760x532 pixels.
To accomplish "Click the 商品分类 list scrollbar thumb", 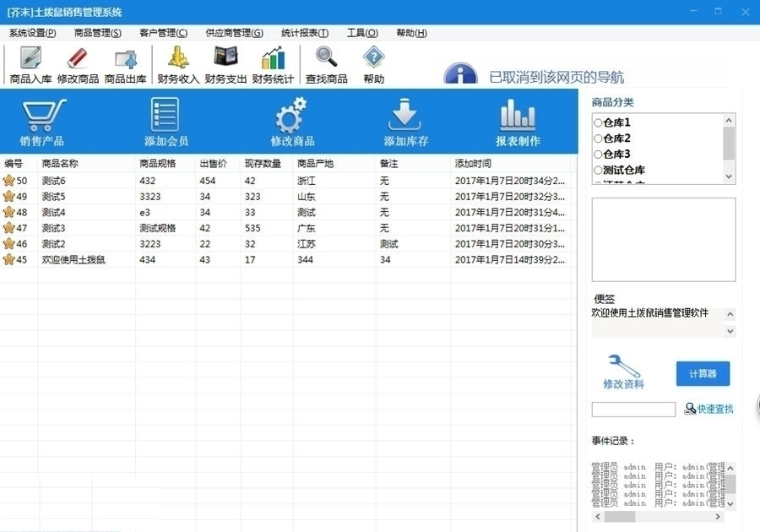I will [729, 144].
